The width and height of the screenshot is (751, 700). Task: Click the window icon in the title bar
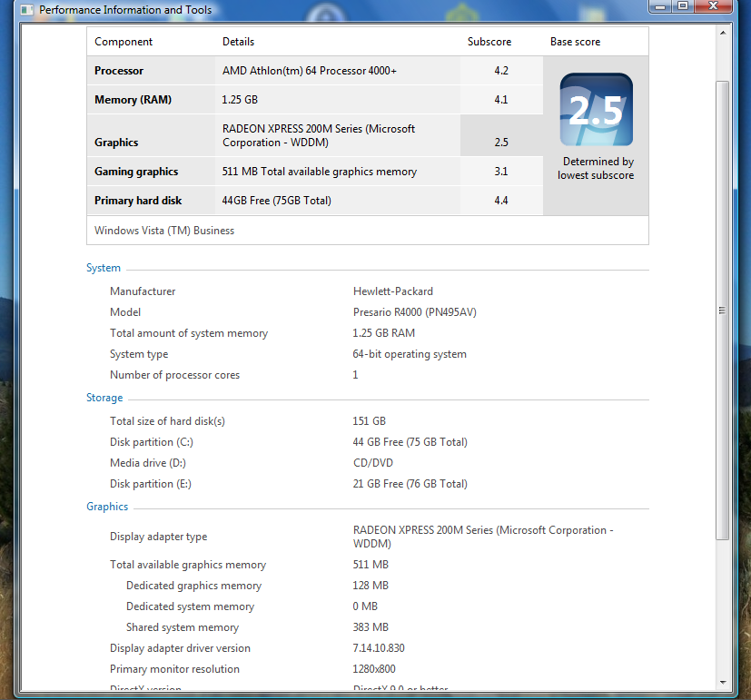coord(27,10)
